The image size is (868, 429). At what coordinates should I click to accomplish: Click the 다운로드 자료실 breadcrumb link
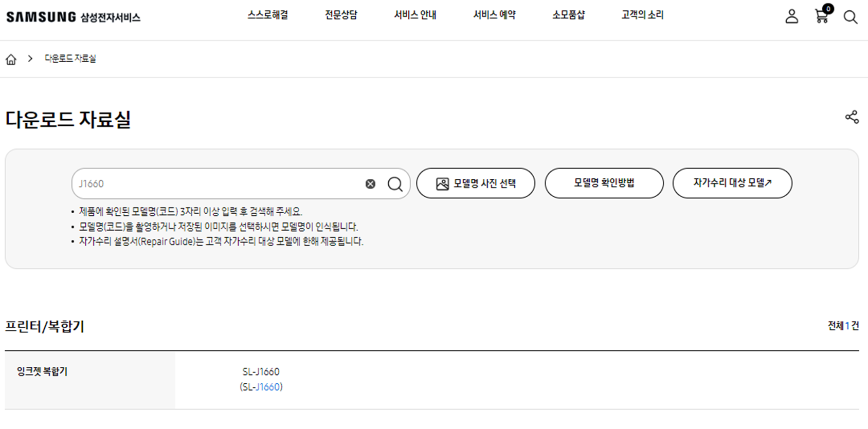[70, 59]
